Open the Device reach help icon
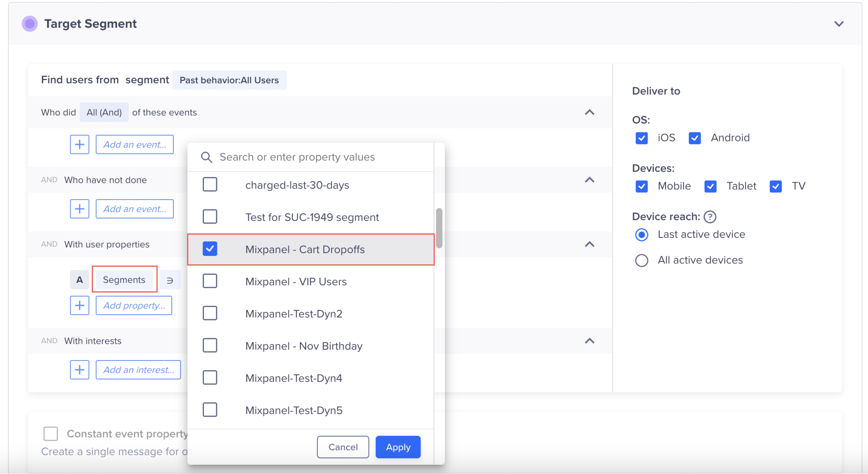868x474 pixels. 710,217
